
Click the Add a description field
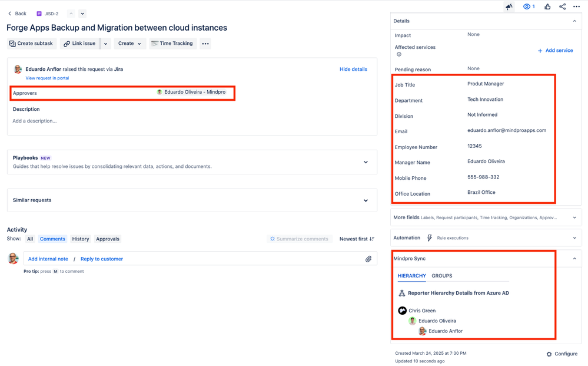(35, 121)
